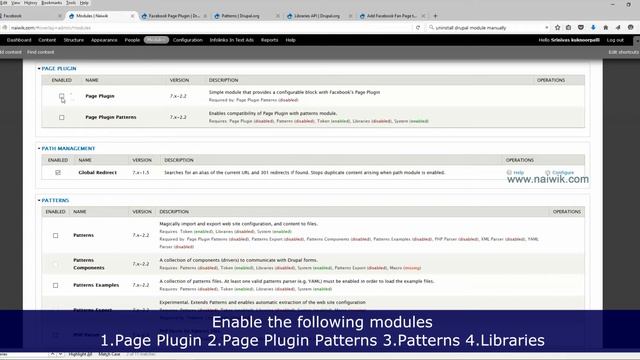Open the downloads arrow icon

593,28
